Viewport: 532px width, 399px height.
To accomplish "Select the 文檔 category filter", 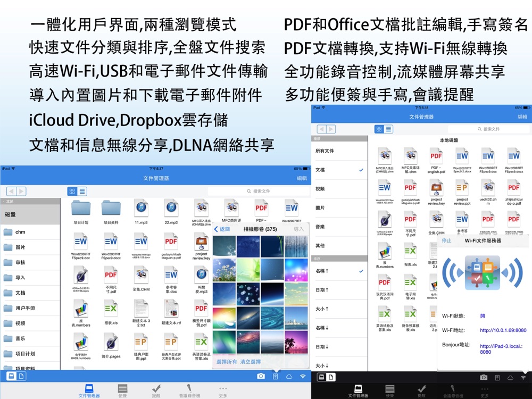I will (339, 170).
